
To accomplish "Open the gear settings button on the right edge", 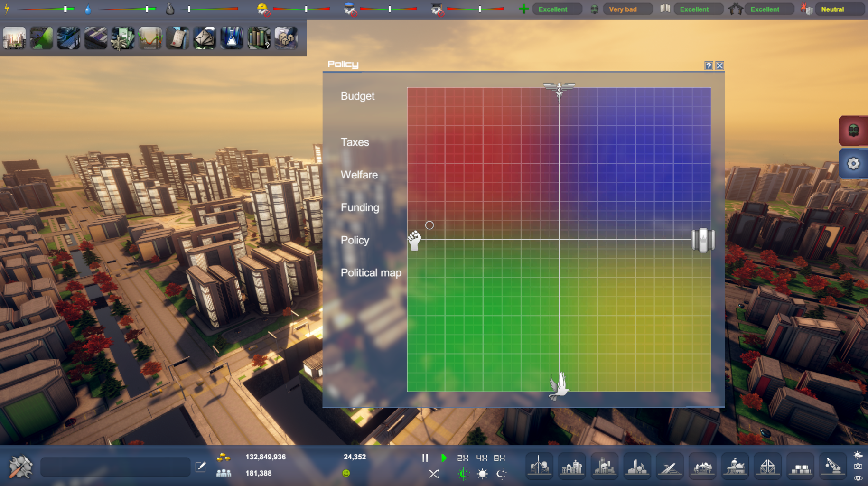I will click(853, 164).
